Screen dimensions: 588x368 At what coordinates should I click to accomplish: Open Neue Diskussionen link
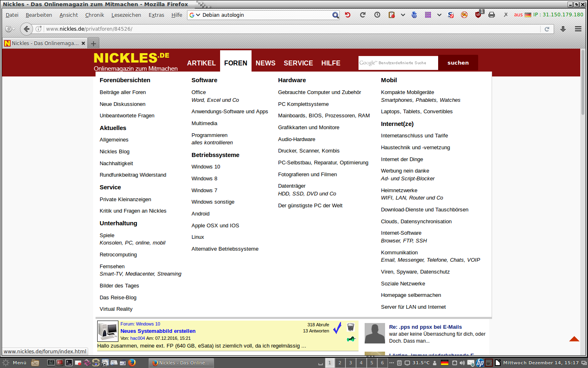click(122, 104)
